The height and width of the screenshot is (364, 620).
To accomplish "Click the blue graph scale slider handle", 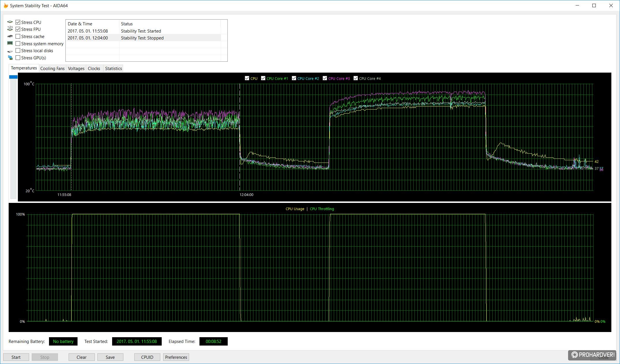I will coord(13,77).
